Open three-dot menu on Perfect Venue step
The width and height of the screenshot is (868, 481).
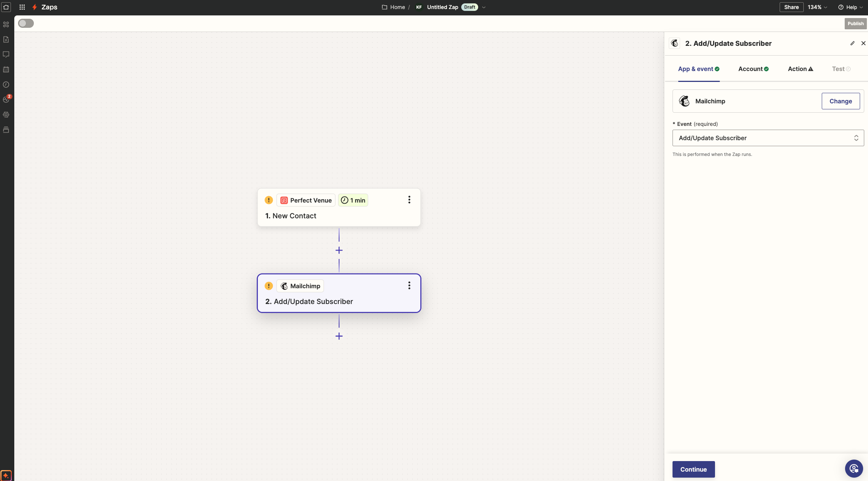[409, 200]
